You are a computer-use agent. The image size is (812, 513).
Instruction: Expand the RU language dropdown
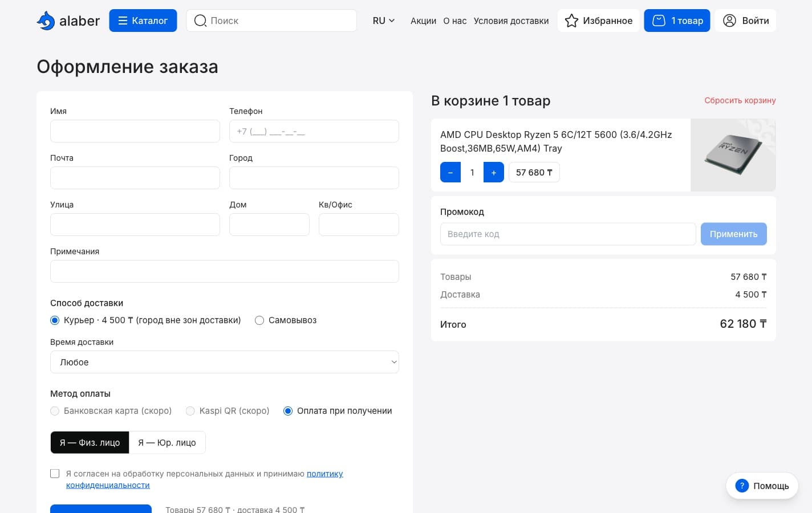tap(384, 21)
